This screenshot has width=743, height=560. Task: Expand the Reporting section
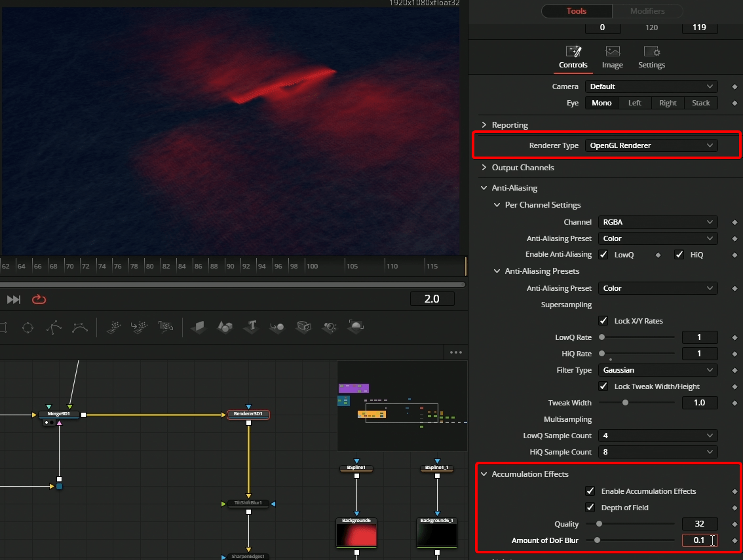(x=484, y=124)
